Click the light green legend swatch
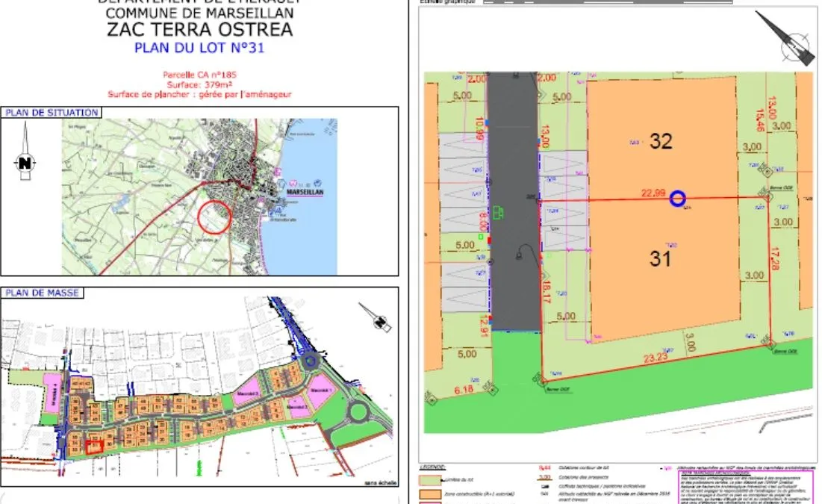 430,480
